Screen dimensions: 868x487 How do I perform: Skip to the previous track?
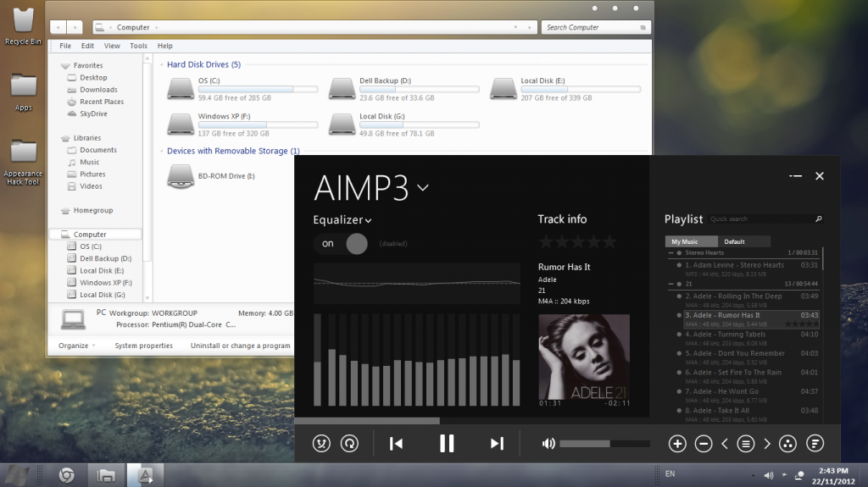click(x=396, y=443)
